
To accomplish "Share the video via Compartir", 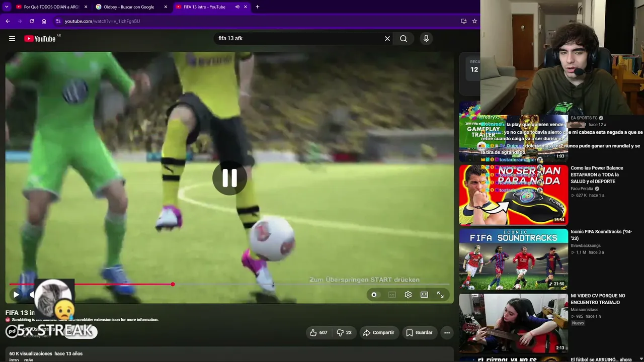I will coord(378,332).
